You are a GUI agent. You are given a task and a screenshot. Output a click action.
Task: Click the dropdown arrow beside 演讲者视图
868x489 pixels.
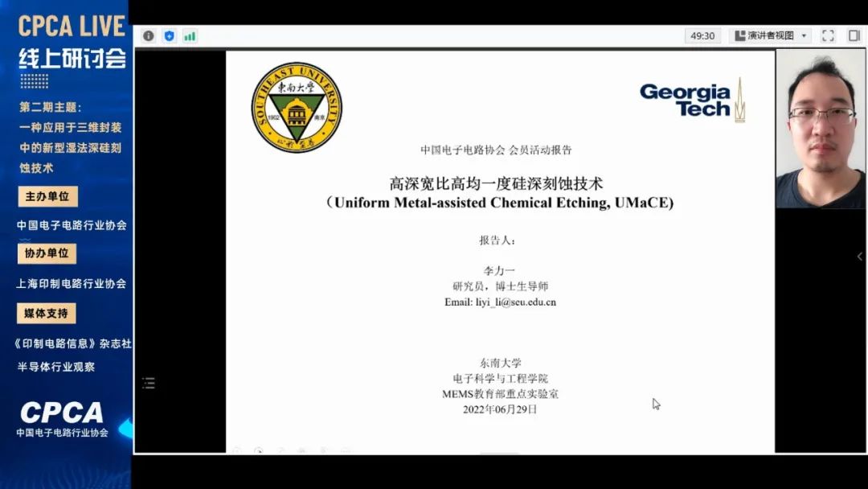(804, 36)
